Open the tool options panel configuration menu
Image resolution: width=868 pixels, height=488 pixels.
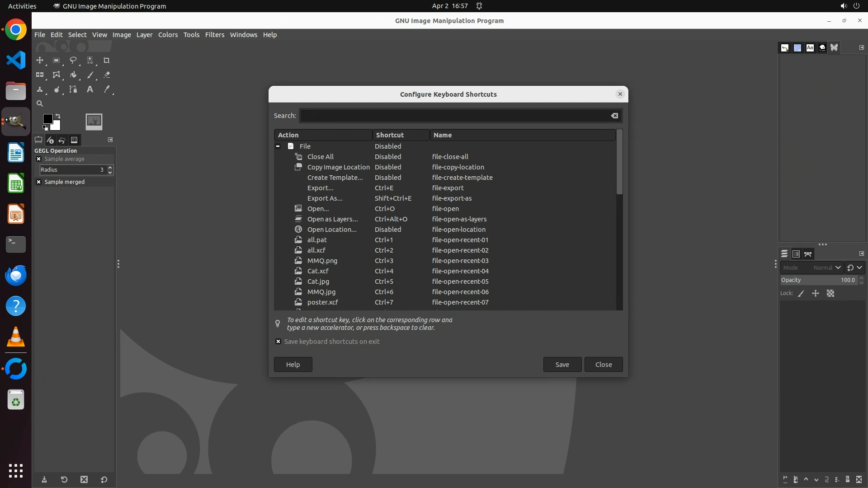[x=110, y=140]
